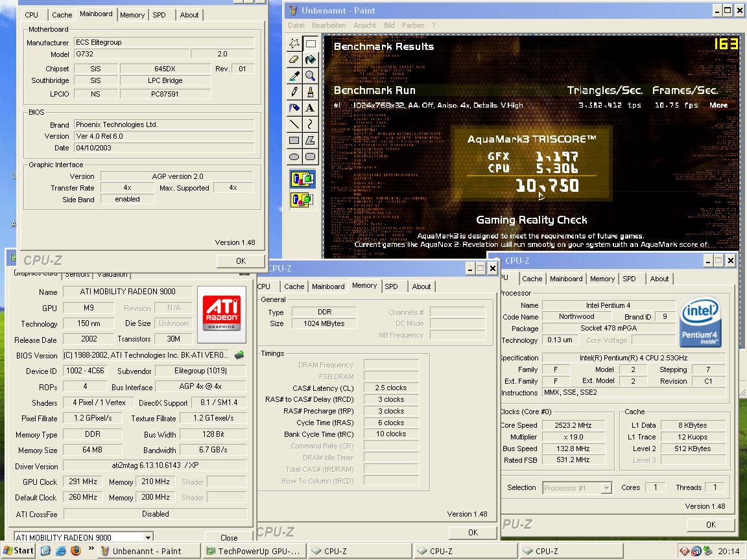Open the ATI Radeon logo in GPU-Z
The width and height of the screenshot is (747, 560).
(x=222, y=314)
